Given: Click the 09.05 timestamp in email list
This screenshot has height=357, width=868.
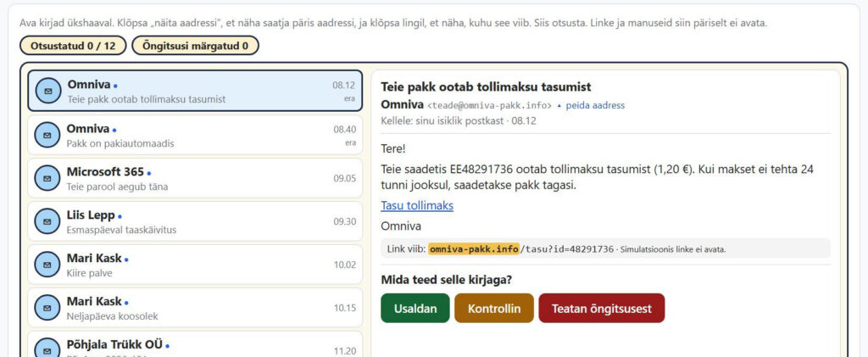Looking at the screenshot, I should coord(344,178).
